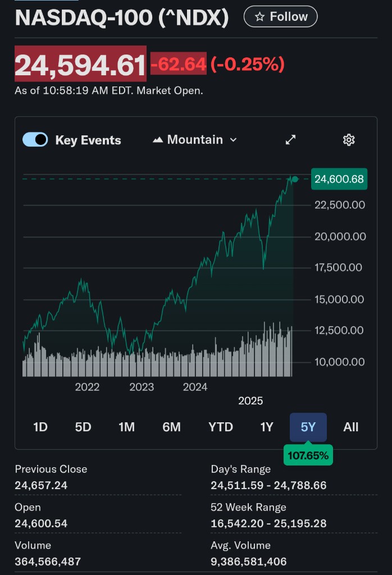This screenshot has width=392, height=575.
Task: Click the chevron next to Mountain
Action: tap(234, 140)
